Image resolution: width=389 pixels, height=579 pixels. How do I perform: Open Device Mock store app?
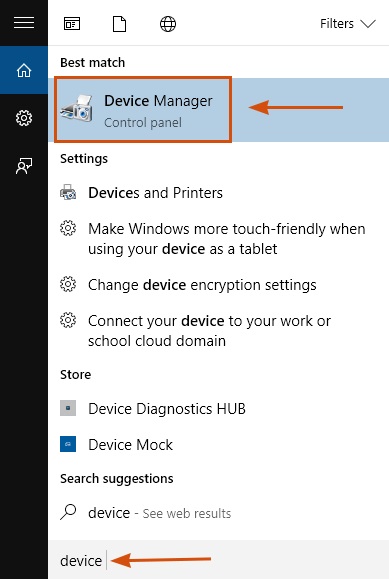(218, 445)
